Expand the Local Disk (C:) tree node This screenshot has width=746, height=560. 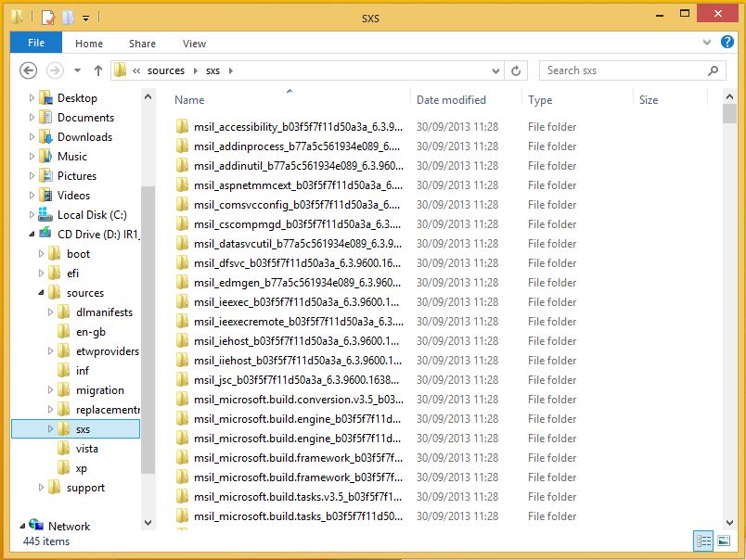(x=32, y=215)
